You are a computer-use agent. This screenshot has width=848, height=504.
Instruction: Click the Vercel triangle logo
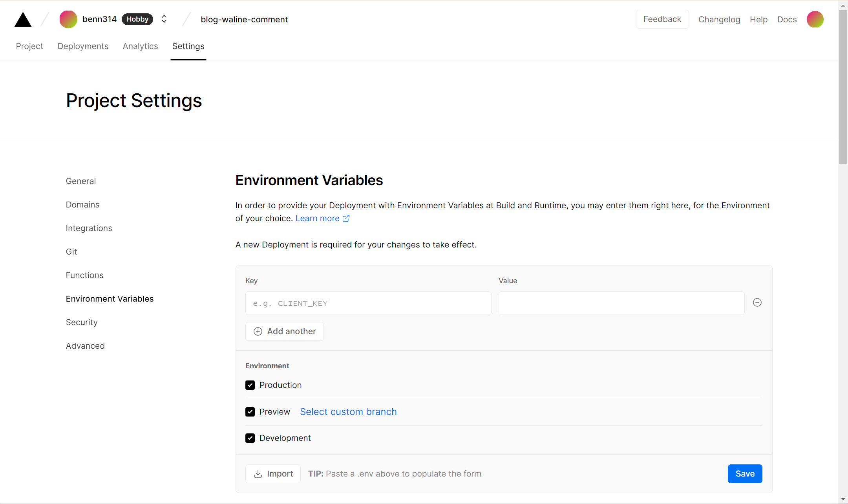click(x=23, y=20)
